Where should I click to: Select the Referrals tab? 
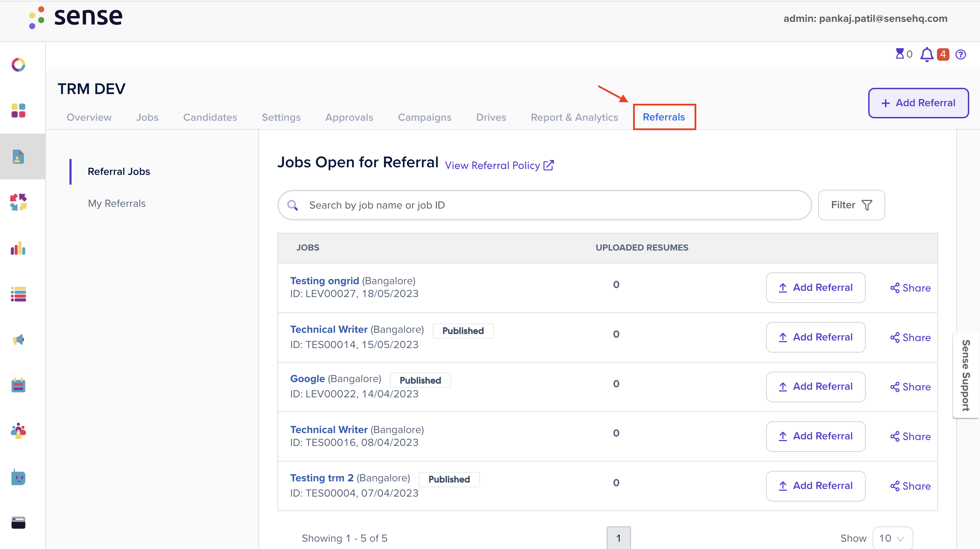tap(664, 117)
